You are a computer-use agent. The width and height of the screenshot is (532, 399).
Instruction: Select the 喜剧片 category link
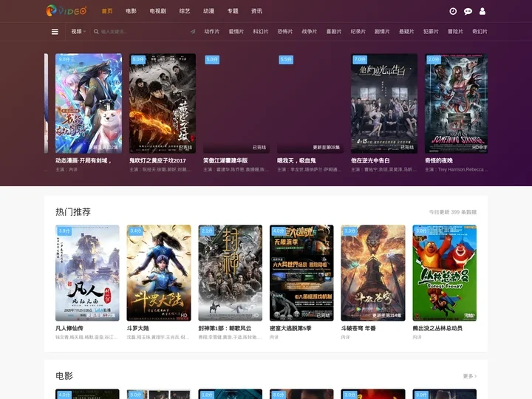(334, 32)
